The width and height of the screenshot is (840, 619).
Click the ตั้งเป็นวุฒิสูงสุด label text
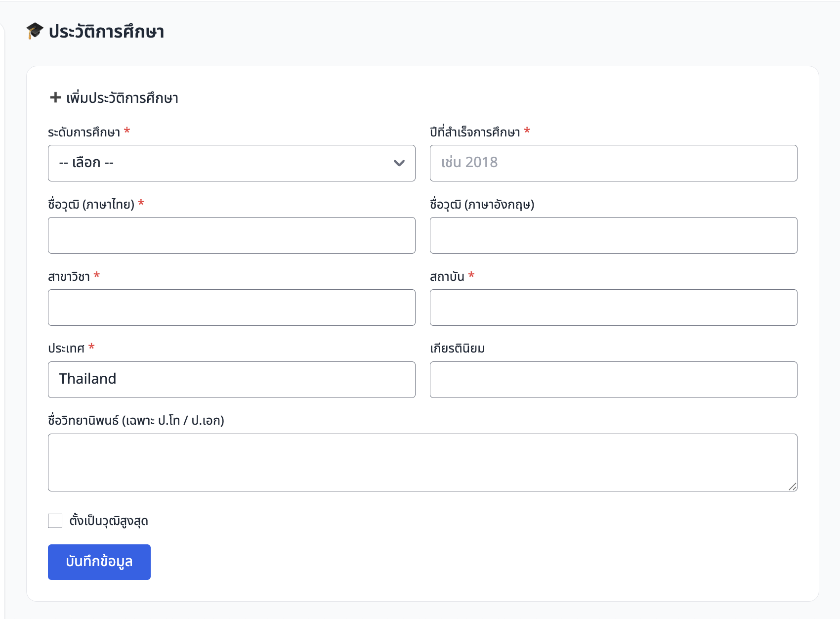[x=109, y=521]
